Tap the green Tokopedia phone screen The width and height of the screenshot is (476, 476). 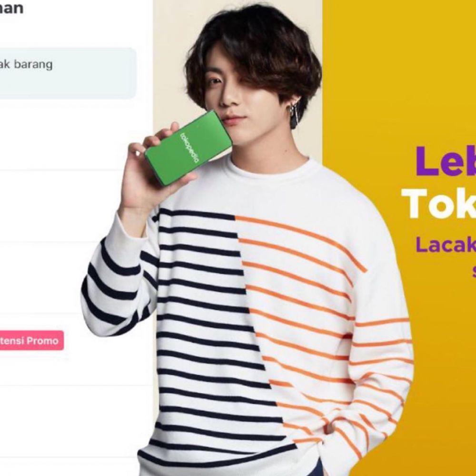coord(188,148)
